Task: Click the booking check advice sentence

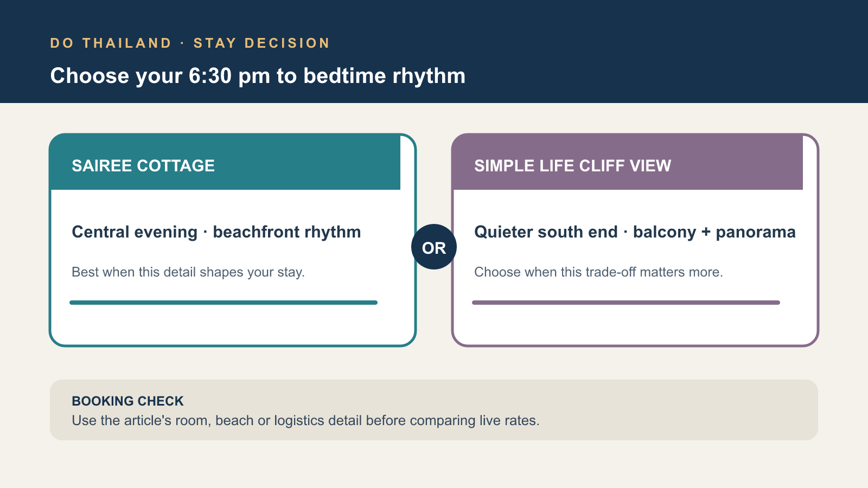Action: [305, 421]
